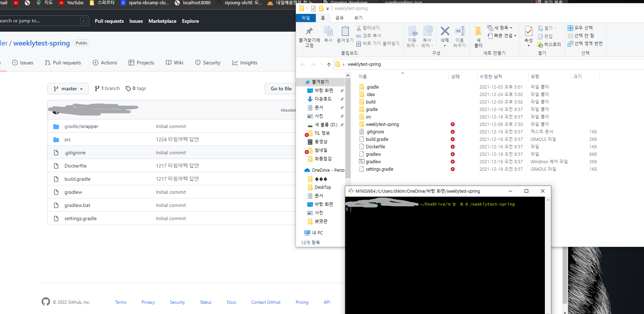
Task: Open recent locations dropdown arrow in Explorer
Action: (321, 64)
